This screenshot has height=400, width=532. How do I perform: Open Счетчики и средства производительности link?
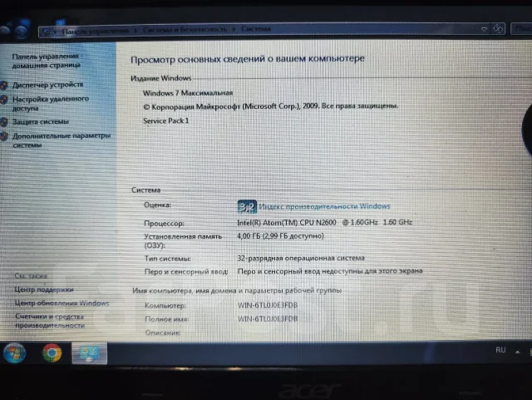[x=50, y=321]
